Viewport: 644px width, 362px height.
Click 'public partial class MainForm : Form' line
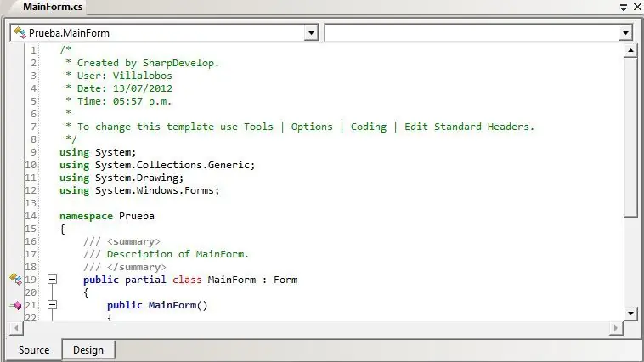coord(190,280)
